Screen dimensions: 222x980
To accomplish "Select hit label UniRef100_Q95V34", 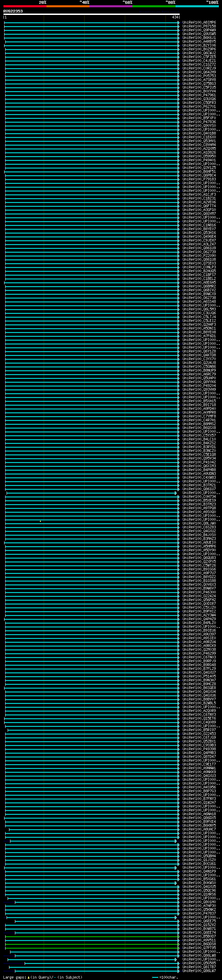I will [x=199, y=459].
